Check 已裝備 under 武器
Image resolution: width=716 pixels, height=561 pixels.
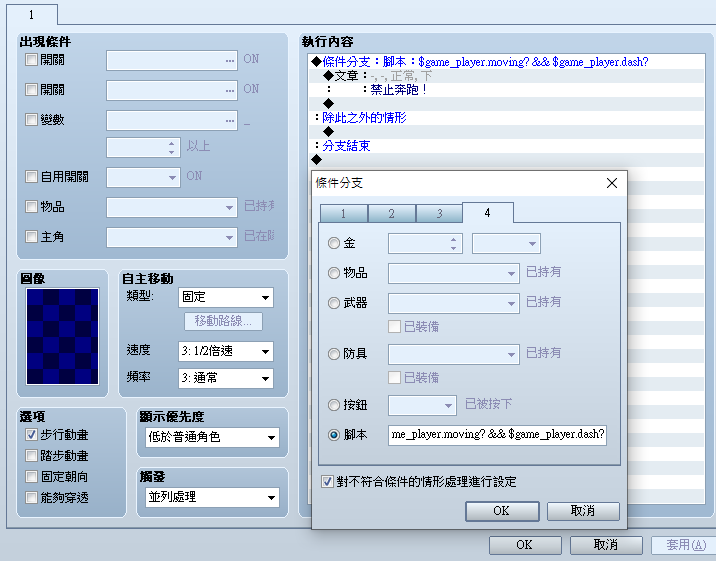394,327
